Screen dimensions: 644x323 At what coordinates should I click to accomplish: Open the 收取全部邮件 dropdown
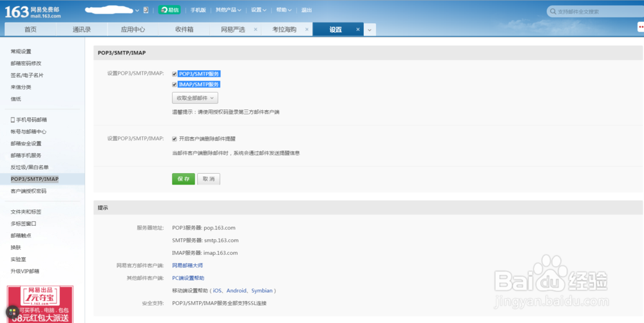click(x=195, y=98)
